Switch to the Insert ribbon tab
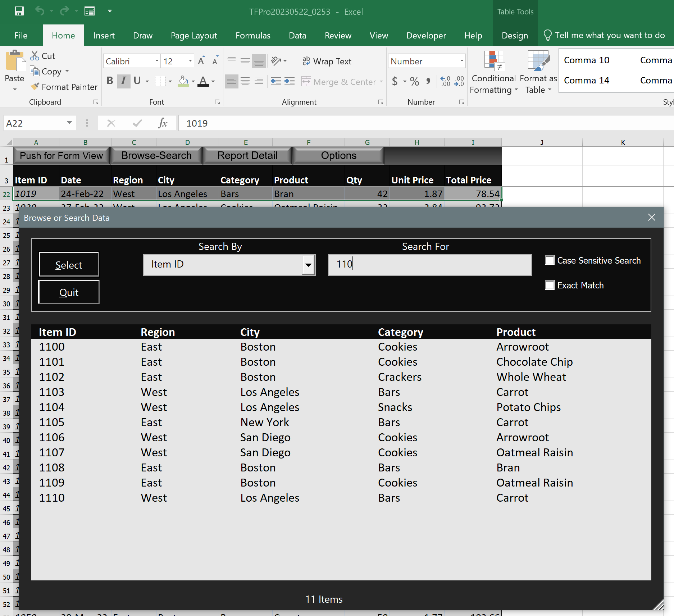Image resolution: width=674 pixels, height=616 pixels. (x=104, y=36)
